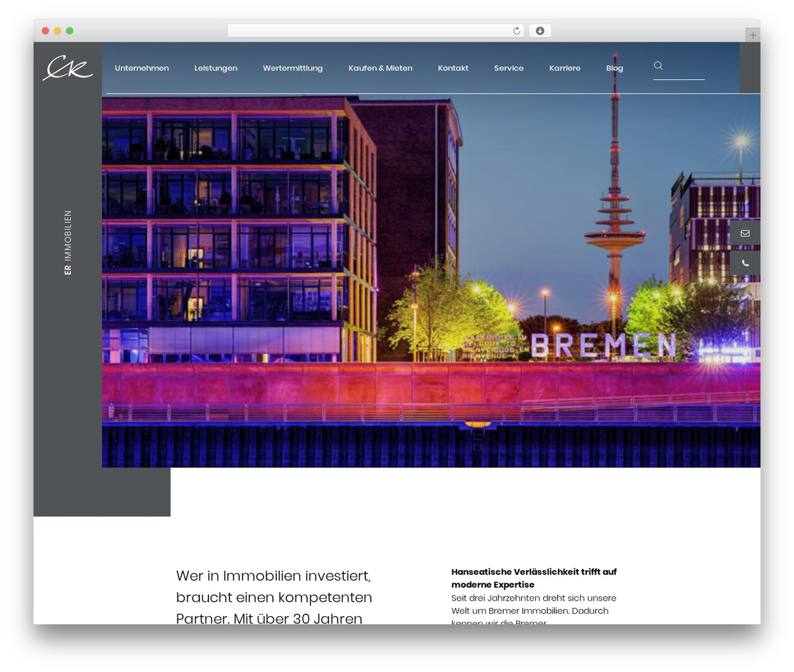Click the phone call side button
This screenshot has height=672, width=794.
745,263
